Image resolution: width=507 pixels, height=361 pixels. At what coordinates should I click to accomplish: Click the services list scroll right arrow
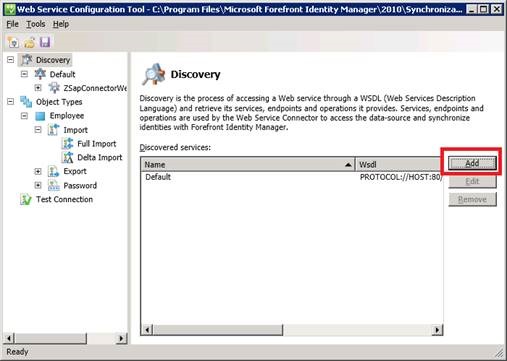(437, 330)
